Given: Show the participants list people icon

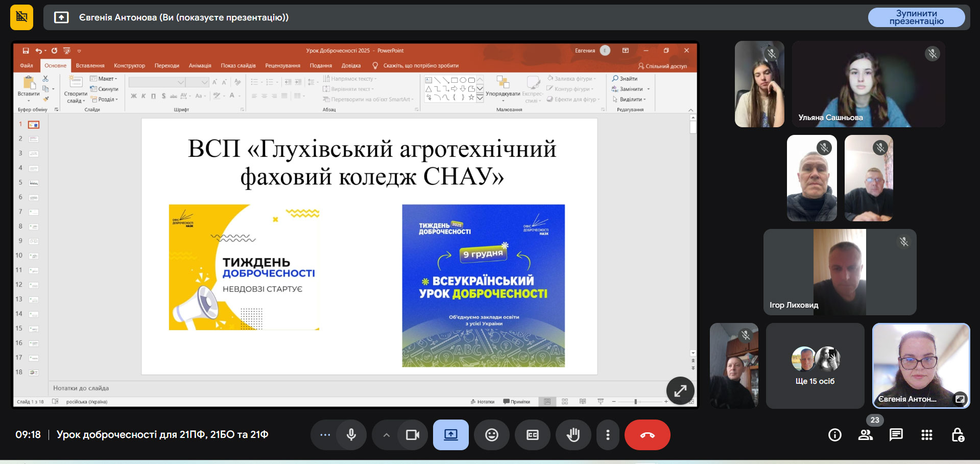Looking at the screenshot, I should pos(866,435).
